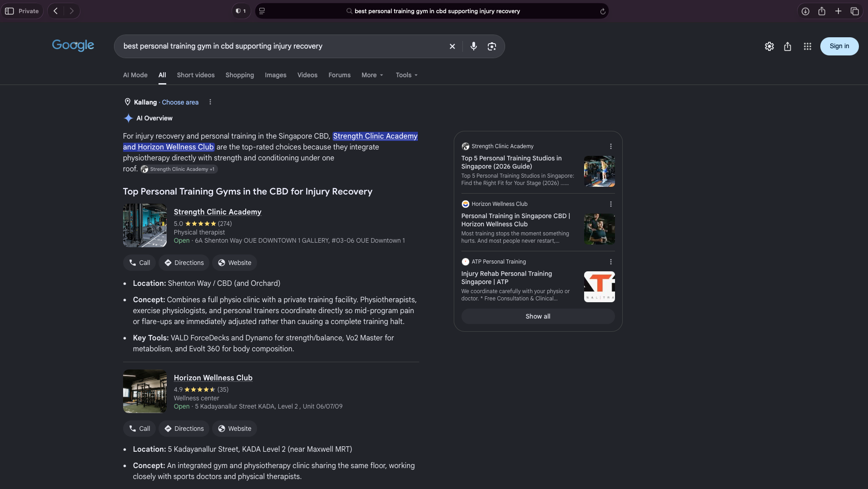The width and height of the screenshot is (868, 489).
Task: Open options for Strength Clinic Academy source
Action: click(x=610, y=146)
